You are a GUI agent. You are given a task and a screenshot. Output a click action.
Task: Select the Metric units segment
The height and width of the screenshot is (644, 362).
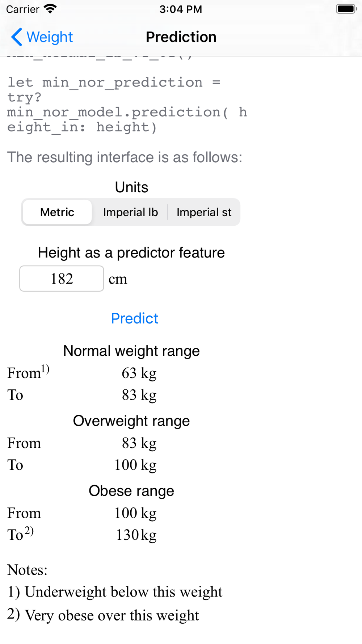[x=57, y=212]
